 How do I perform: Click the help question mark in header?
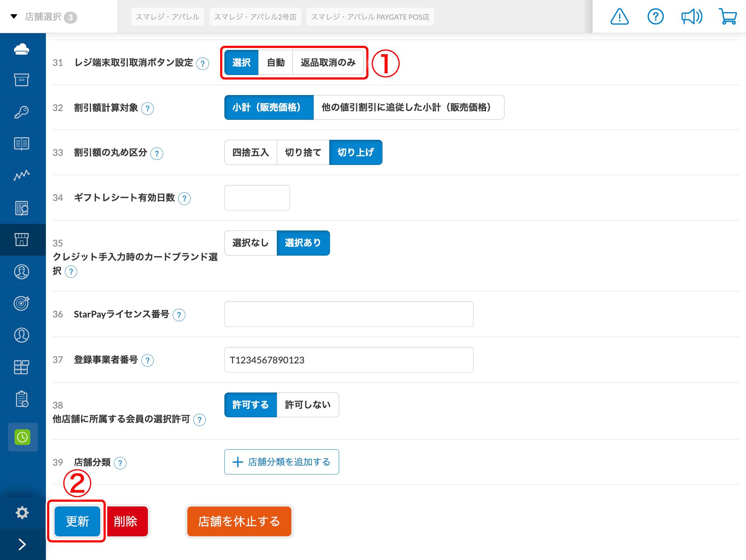tap(655, 17)
